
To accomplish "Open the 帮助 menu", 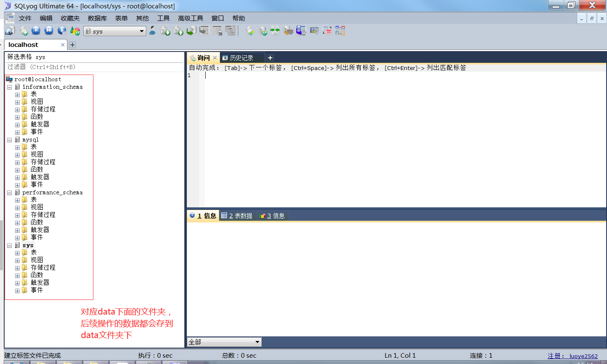I will click(x=239, y=18).
